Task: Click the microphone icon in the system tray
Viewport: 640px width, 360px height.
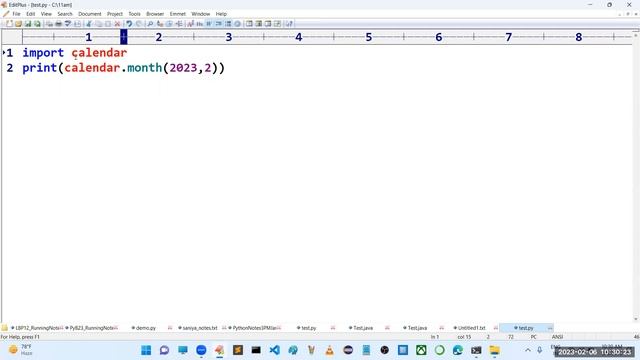Action: click(x=540, y=350)
